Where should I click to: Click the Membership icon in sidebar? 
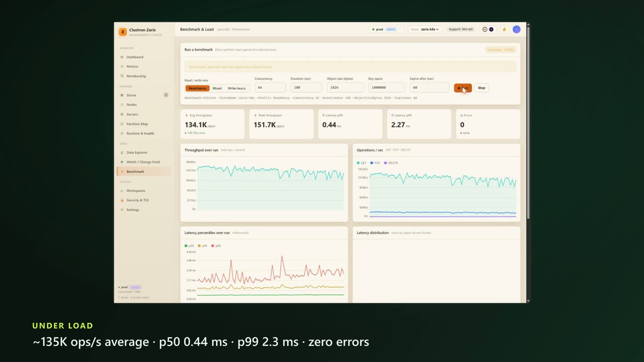[x=122, y=76]
